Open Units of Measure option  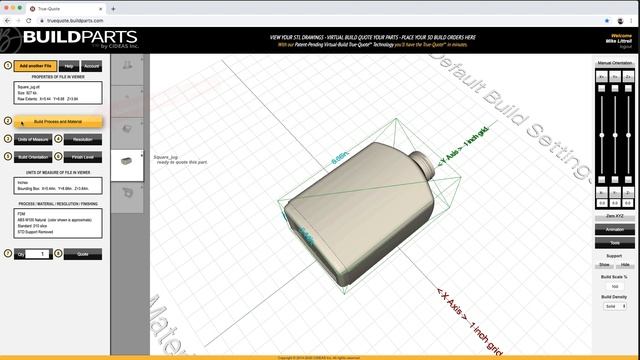(33, 140)
